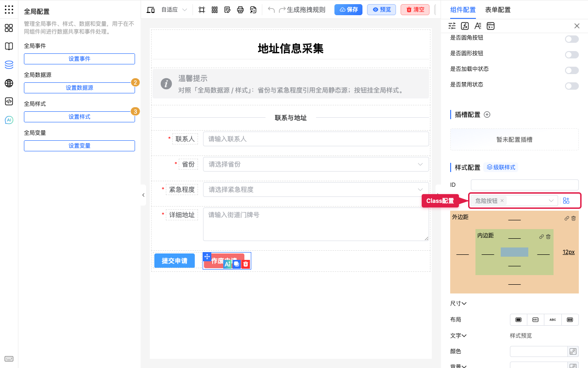588x368 pixels.
Task: Click the redo arrow in toolbar
Action: [283, 10]
